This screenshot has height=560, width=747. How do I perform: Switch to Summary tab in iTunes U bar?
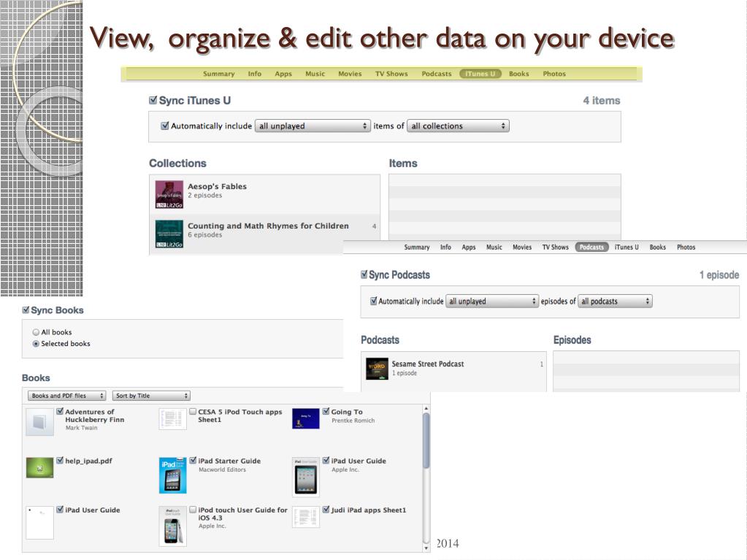pyautogui.click(x=218, y=74)
